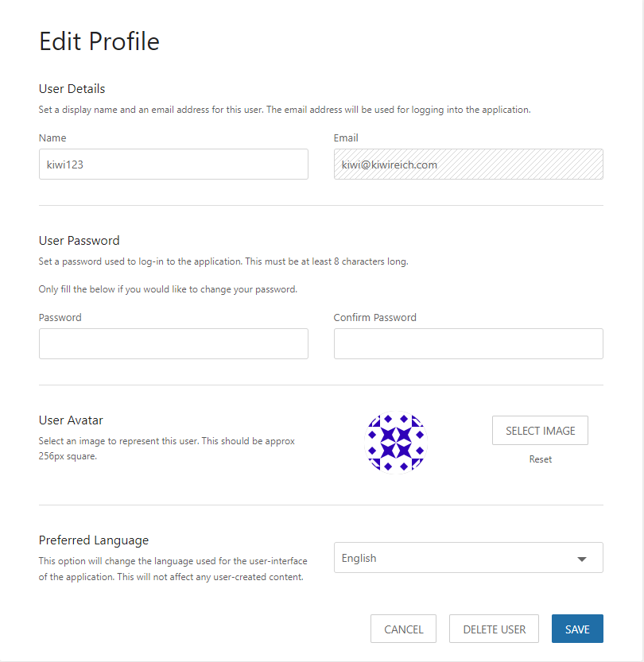Click the User Avatar section heading
Viewport: 644px width, 662px height.
click(72, 420)
